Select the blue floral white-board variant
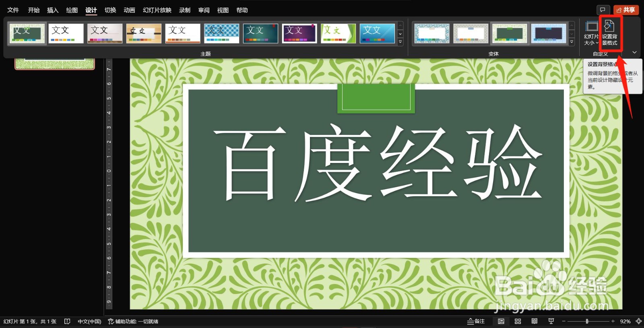The height and width of the screenshot is (328, 644). click(432, 33)
